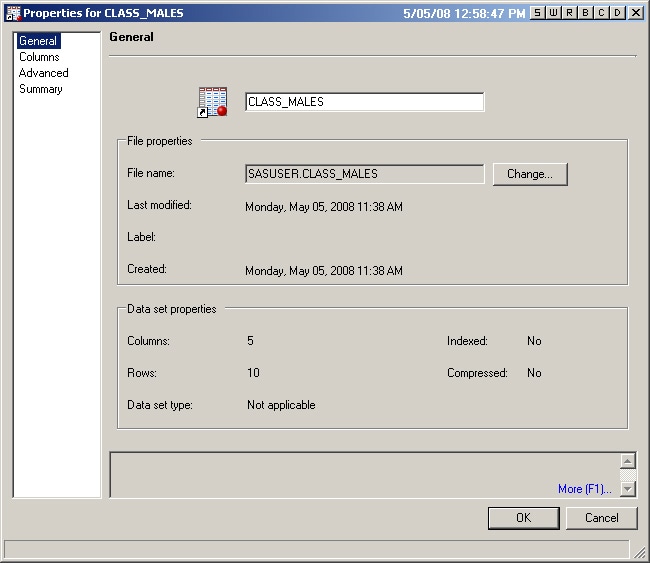Click the title bar properties window icon
This screenshot has width=650, height=563.
click(12, 13)
